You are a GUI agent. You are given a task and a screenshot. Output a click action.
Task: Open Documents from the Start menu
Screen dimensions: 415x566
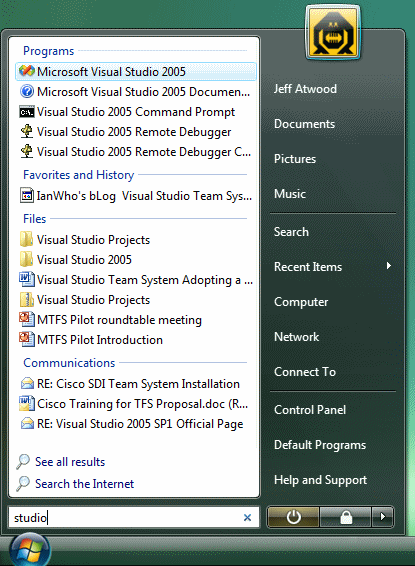click(x=305, y=124)
